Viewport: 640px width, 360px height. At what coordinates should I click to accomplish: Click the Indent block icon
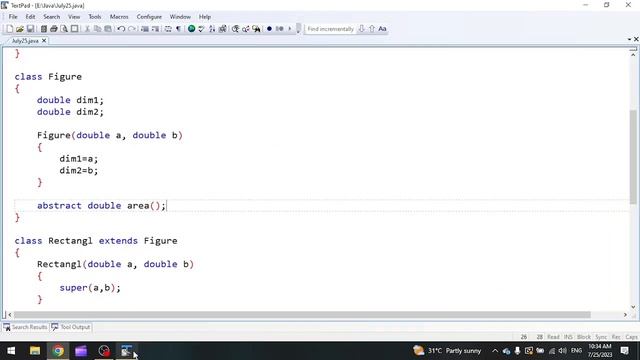(155, 29)
